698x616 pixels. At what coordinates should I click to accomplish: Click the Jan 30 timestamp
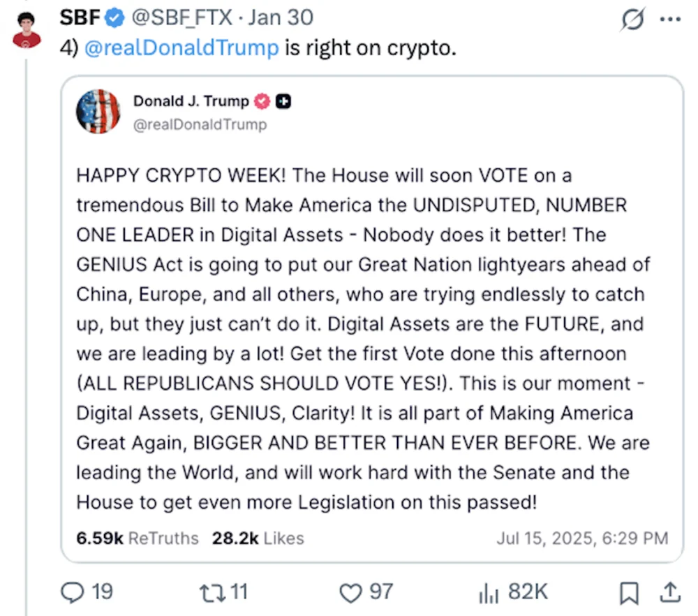tap(281, 17)
